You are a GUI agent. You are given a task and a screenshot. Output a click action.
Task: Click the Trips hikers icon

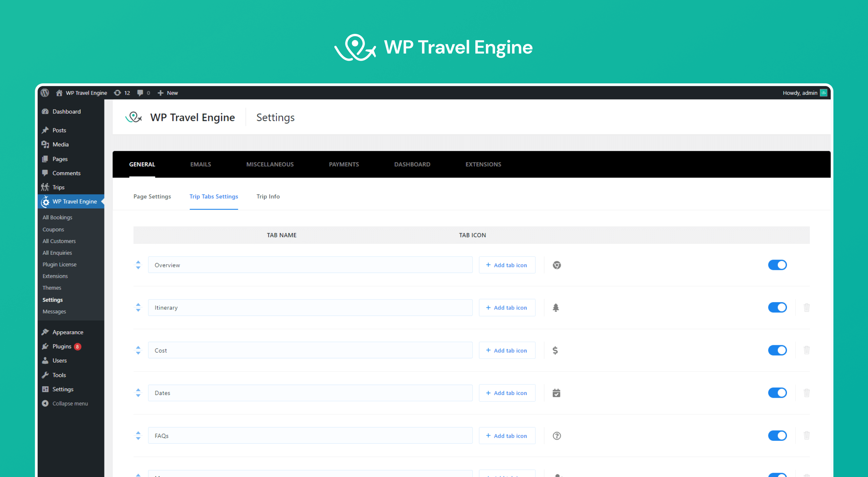coord(45,187)
